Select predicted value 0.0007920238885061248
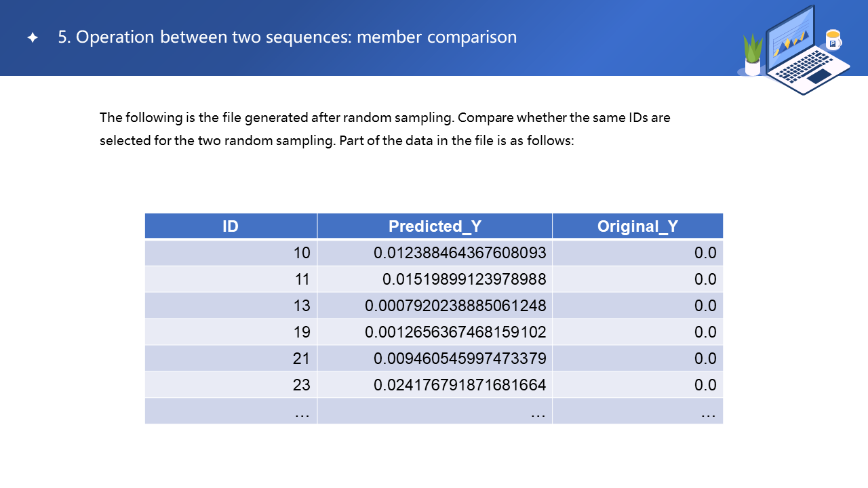 coord(455,306)
